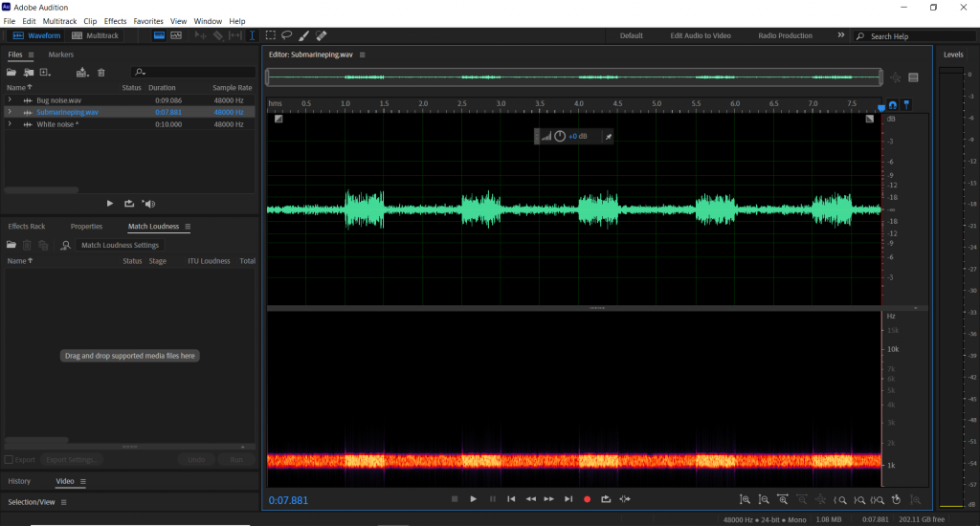Open the Effects menu

click(x=115, y=21)
